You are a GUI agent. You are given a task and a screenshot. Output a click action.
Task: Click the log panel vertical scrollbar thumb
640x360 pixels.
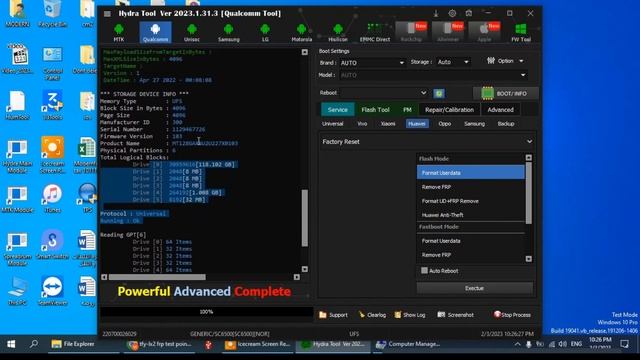click(x=304, y=218)
